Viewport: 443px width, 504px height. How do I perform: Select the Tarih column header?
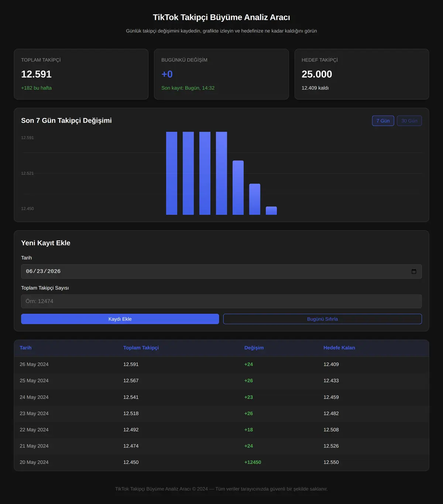(25, 348)
